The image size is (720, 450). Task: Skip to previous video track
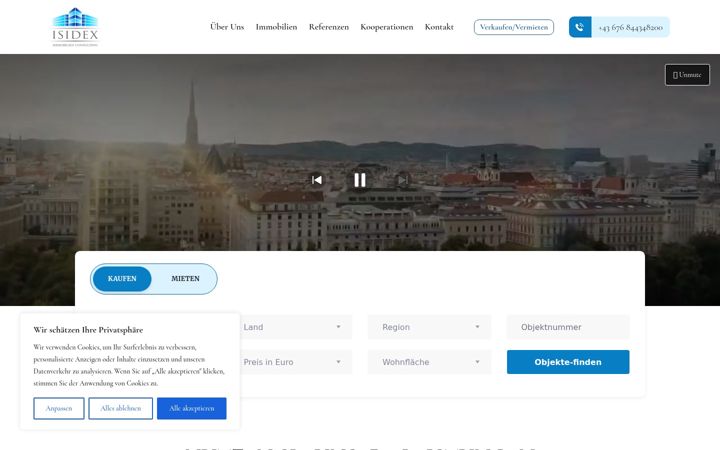[317, 180]
